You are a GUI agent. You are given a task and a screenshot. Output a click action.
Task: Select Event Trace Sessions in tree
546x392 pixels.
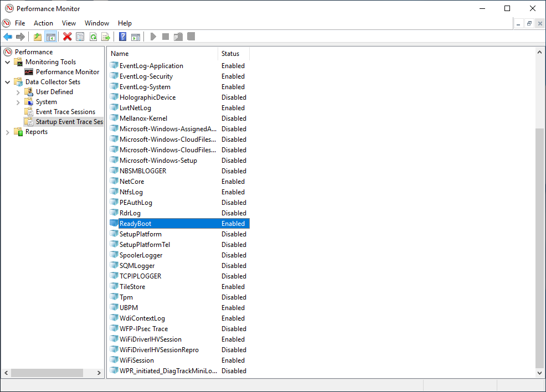(x=65, y=112)
